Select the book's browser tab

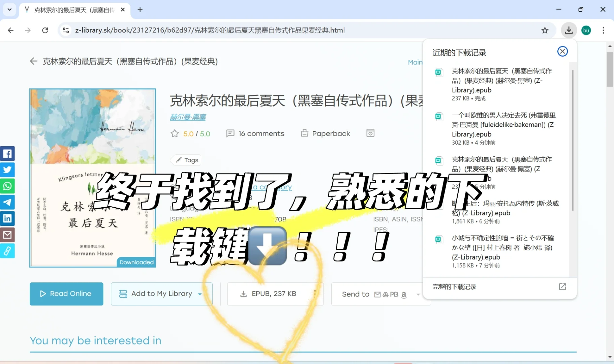pyautogui.click(x=74, y=10)
